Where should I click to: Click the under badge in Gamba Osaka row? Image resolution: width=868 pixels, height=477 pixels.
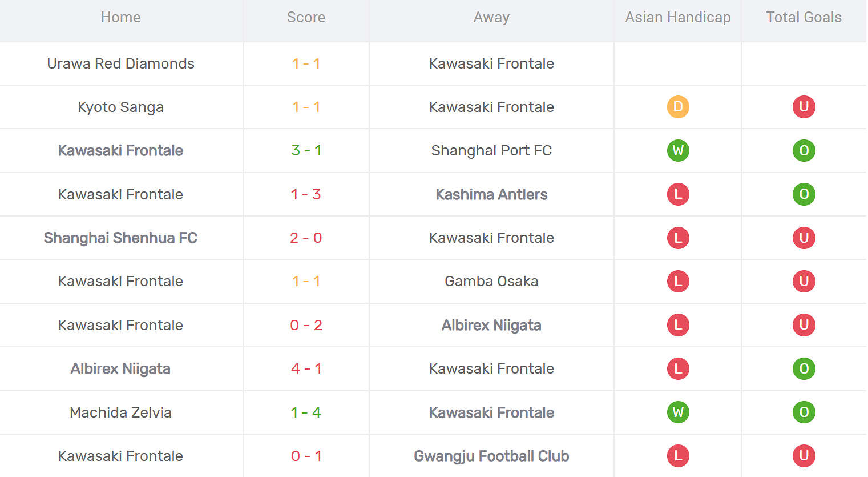pyautogui.click(x=804, y=281)
